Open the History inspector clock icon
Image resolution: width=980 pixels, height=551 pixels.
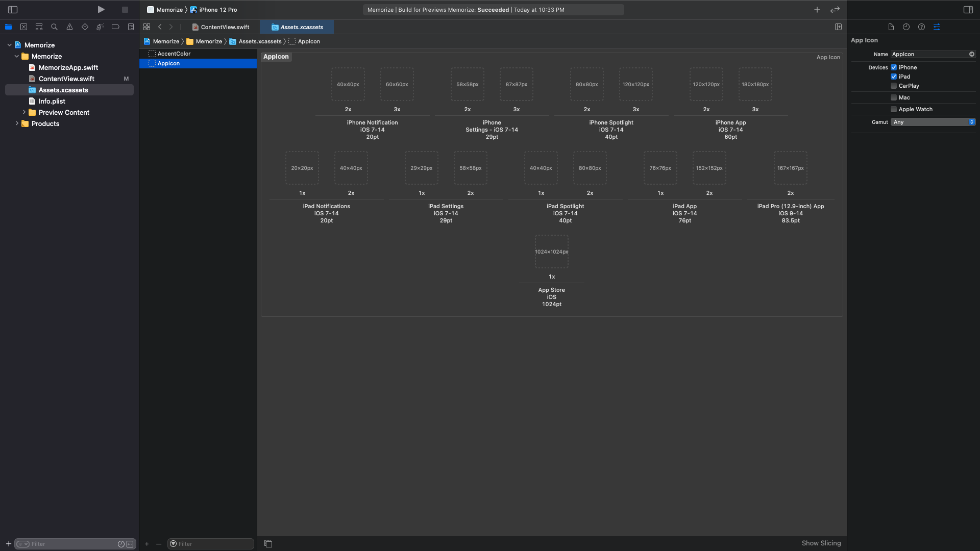(x=906, y=27)
